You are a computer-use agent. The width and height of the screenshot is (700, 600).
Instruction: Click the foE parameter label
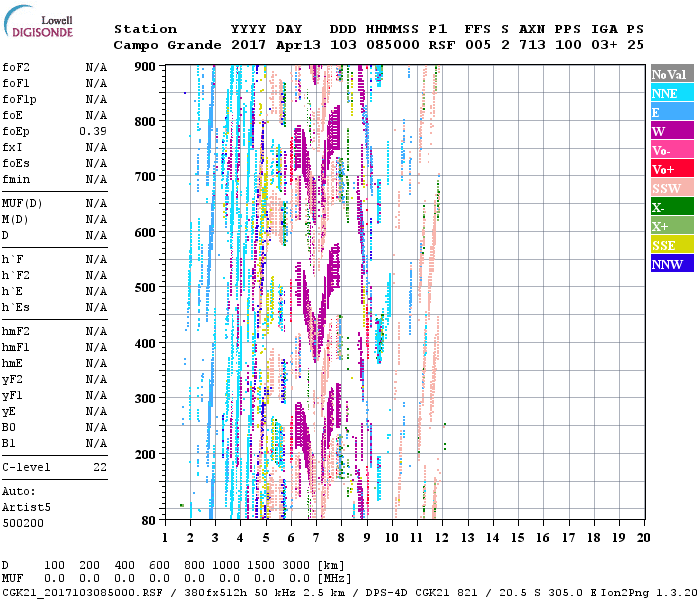12,115
